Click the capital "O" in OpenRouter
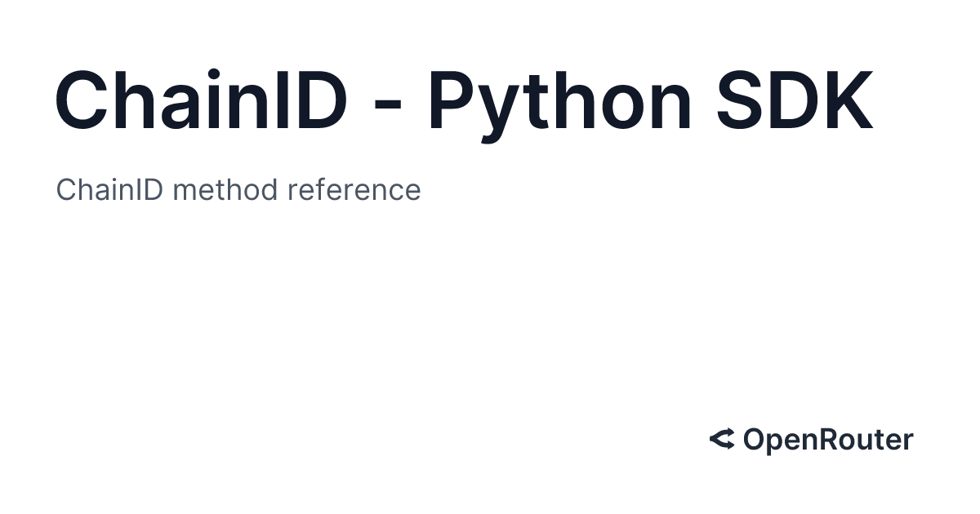The image size is (980, 514). click(x=753, y=440)
